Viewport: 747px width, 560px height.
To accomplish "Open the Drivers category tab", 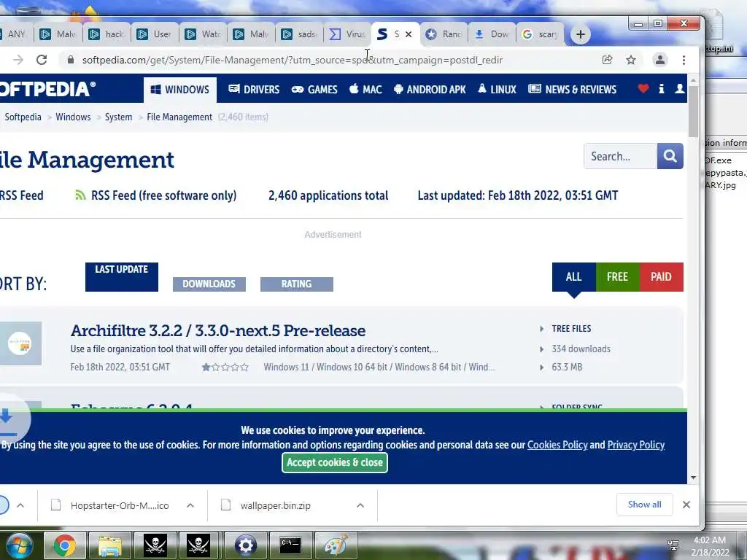I will click(x=254, y=89).
